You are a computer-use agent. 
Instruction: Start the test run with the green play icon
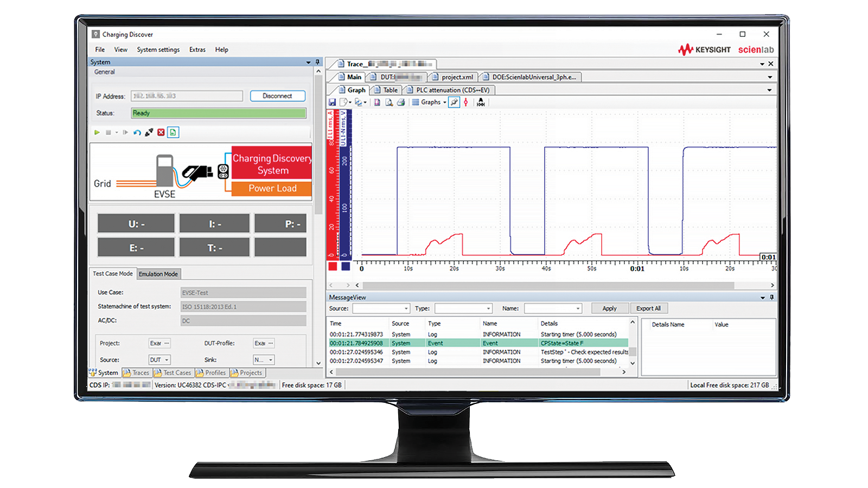[97, 132]
